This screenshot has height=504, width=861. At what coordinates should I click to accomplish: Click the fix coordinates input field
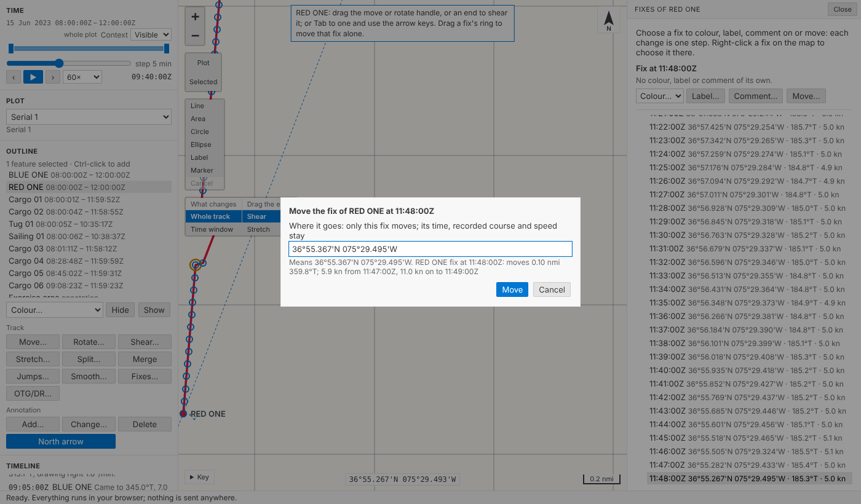click(x=430, y=249)
